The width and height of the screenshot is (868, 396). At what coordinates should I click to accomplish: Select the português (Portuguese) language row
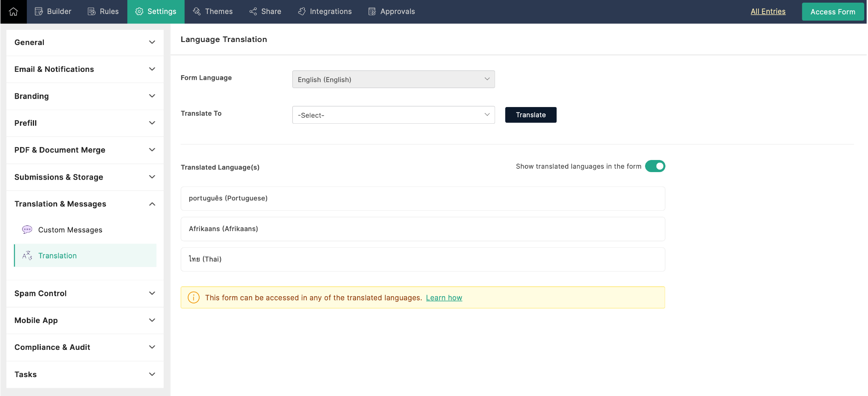pyautogui.click(x=423, y=199)
